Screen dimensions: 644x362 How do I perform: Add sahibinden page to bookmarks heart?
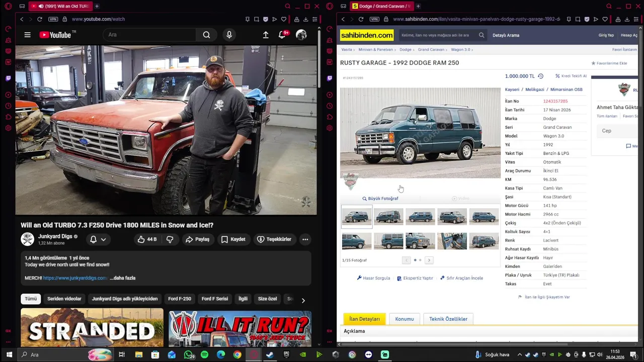click(605, 19)
